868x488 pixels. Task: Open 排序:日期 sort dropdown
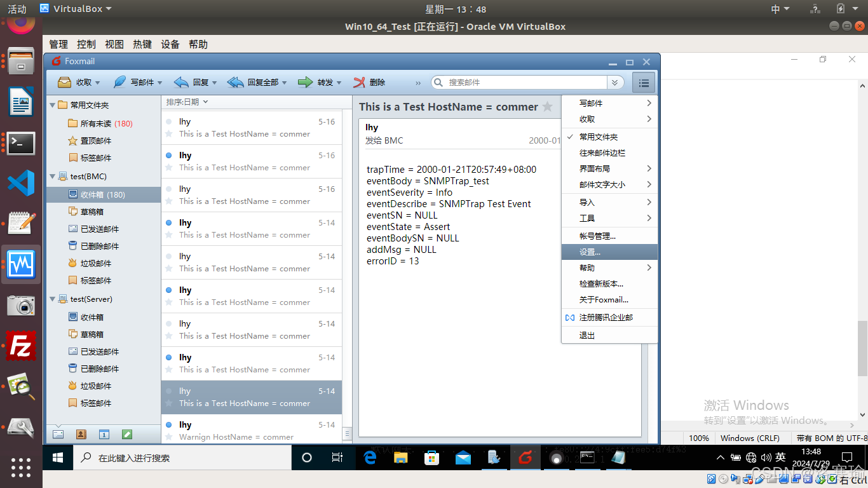point(187,102)
